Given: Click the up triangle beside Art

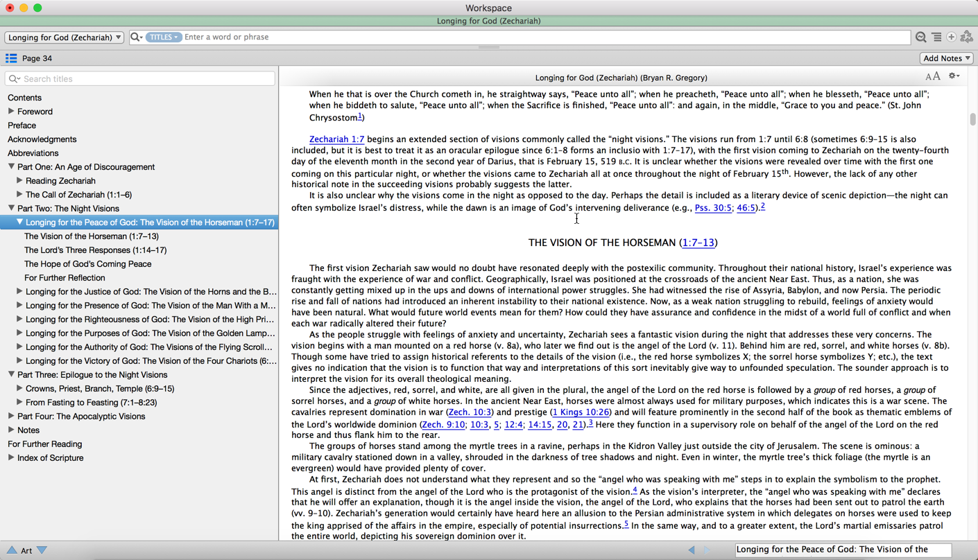Looking at the screenshot, I should click(12, 550).
